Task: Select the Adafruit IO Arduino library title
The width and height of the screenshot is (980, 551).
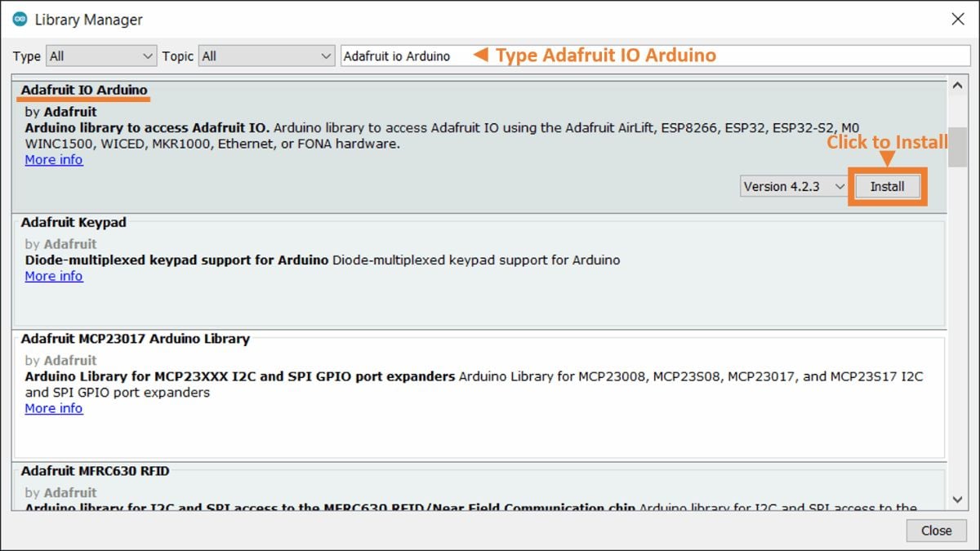Action: point(84,90)
